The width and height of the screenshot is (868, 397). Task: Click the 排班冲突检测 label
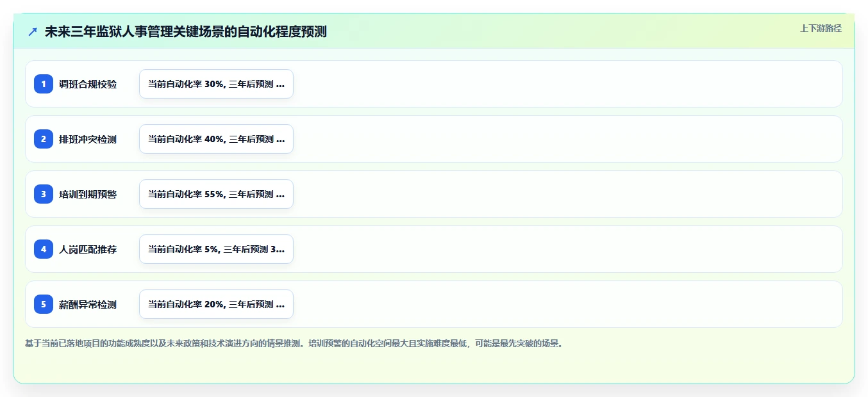[88, 139]
